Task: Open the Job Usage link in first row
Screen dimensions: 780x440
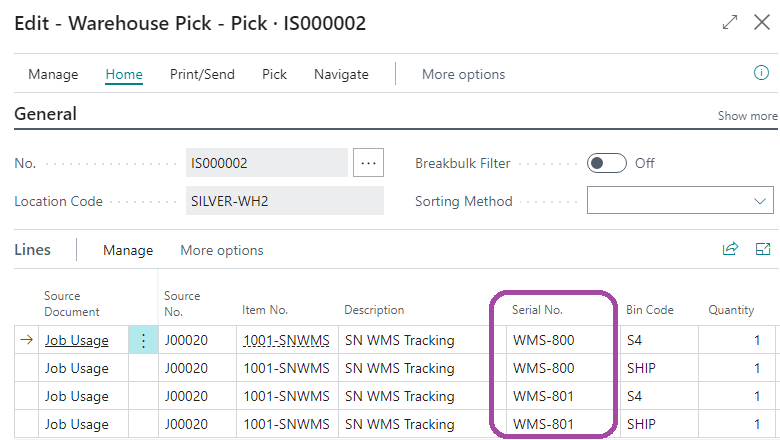Action: click(77, 340)
